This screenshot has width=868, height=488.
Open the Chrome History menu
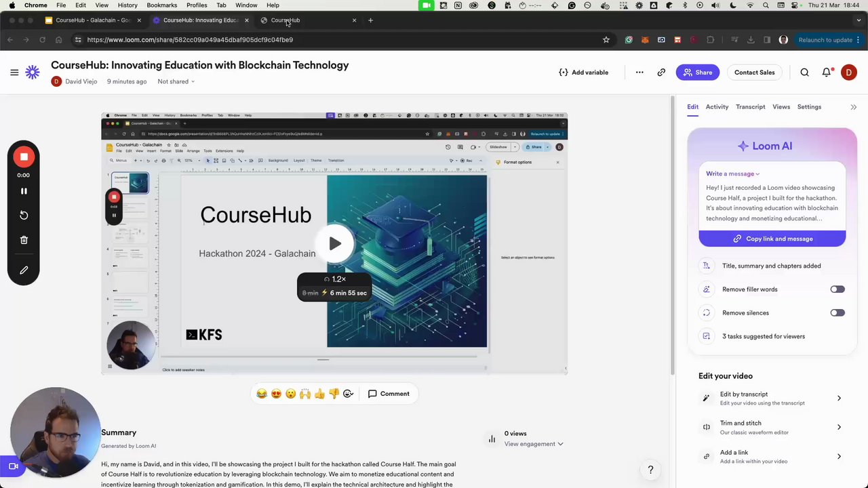127,5
